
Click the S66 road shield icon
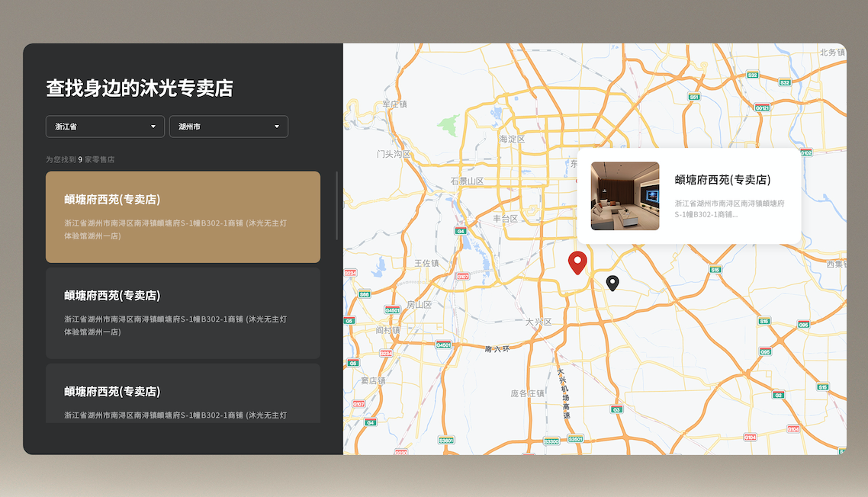(365, 294)
